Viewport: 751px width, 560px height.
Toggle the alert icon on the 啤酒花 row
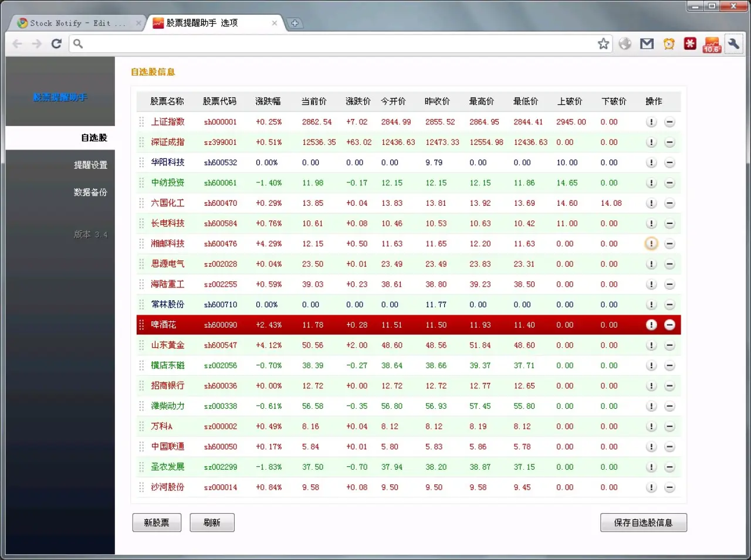pos(651,325)
